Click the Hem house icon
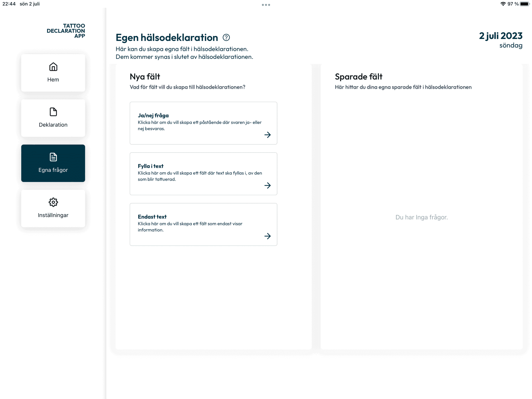532x399 pixels. click(53, 67)
